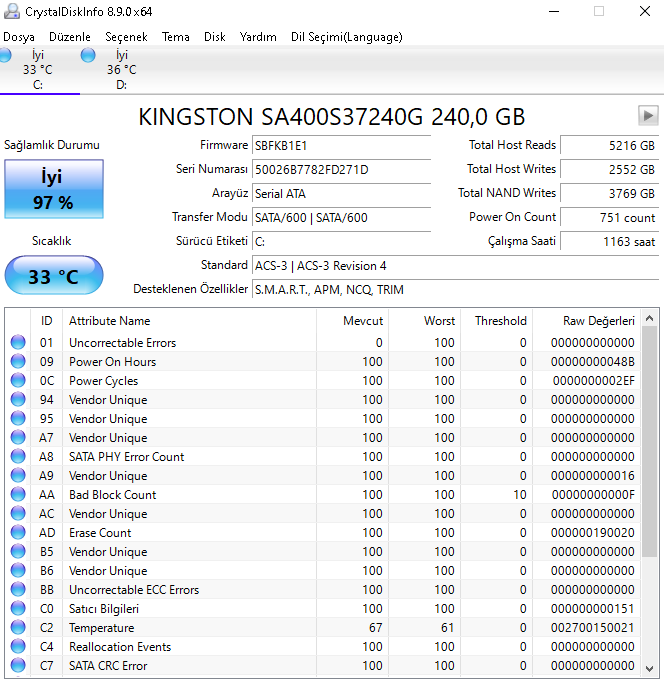The image size is (664, 683).
Task: Open the Seçenek menu
Action: tap(126, 37)
